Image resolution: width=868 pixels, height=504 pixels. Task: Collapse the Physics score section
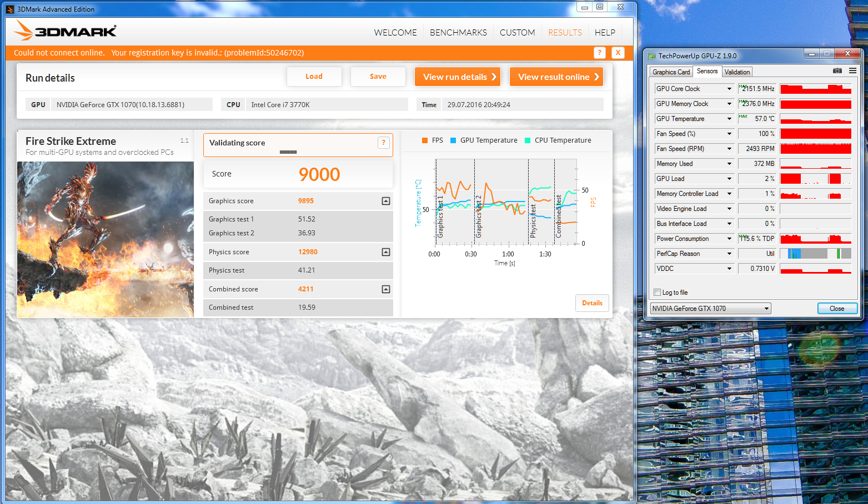pos(386,252)
